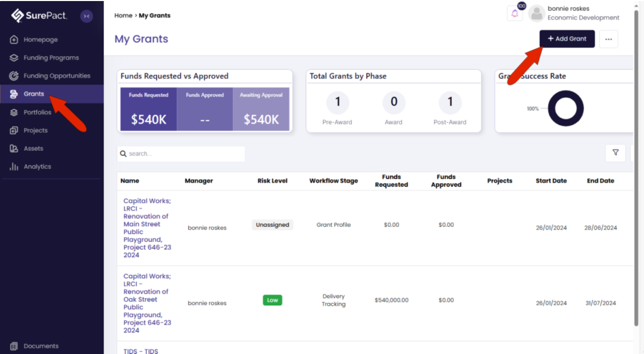Open the notifications bell icon

coord(515,13)
